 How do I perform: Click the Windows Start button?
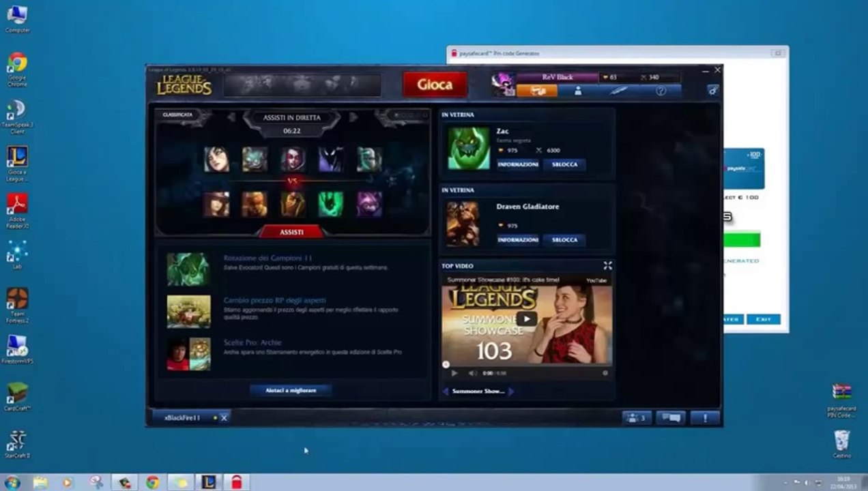pyautogui.click(x=12, y=482)
